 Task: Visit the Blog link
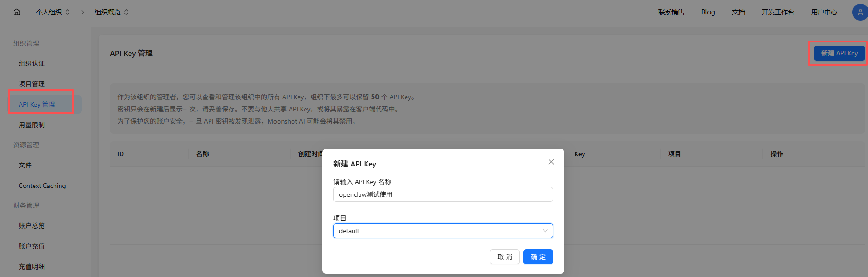point(708,12)
